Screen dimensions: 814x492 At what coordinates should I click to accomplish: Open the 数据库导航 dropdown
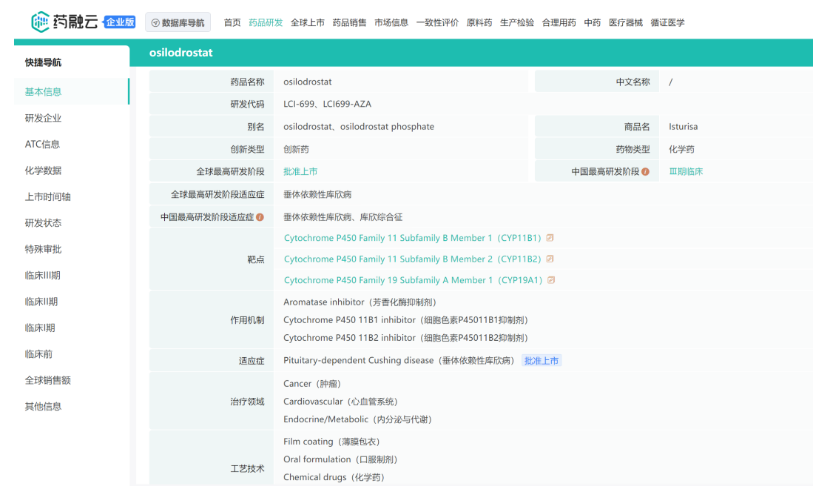pyautogui.click(x=178, y=22)
